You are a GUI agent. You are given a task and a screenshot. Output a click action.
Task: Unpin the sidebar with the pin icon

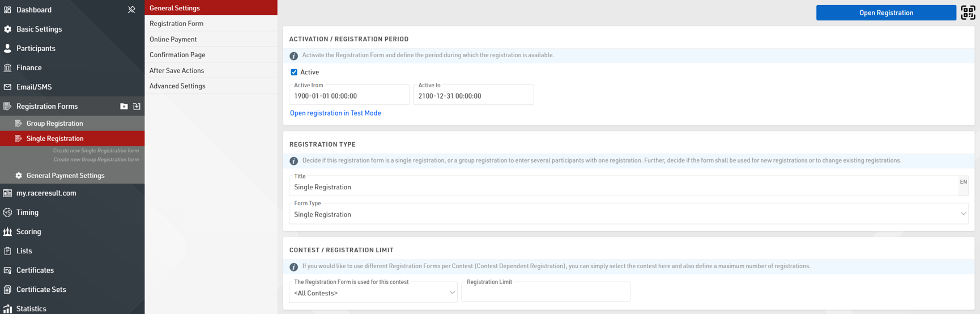pyautogui.click(x=131, y=10)
